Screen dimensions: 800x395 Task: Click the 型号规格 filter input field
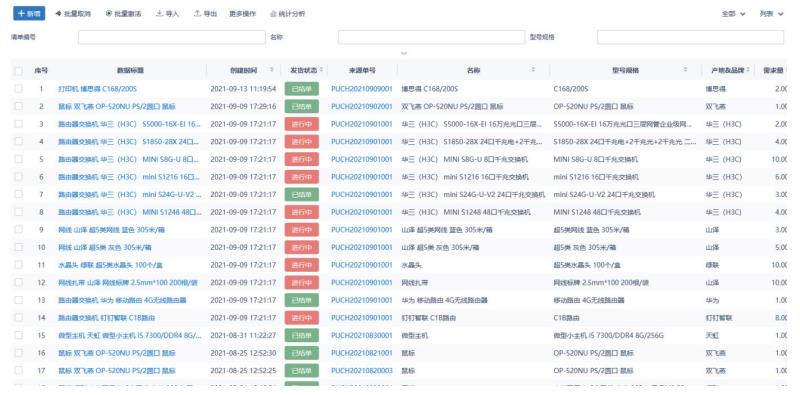690,37
